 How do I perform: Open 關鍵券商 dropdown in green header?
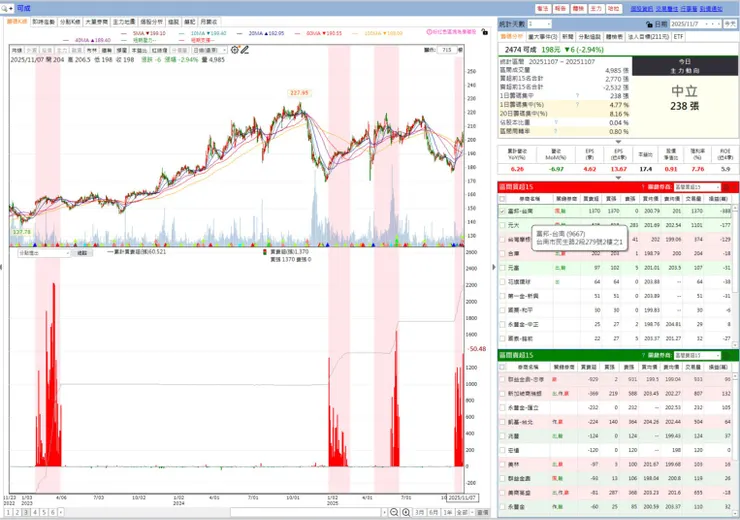[x=697, y=355]
